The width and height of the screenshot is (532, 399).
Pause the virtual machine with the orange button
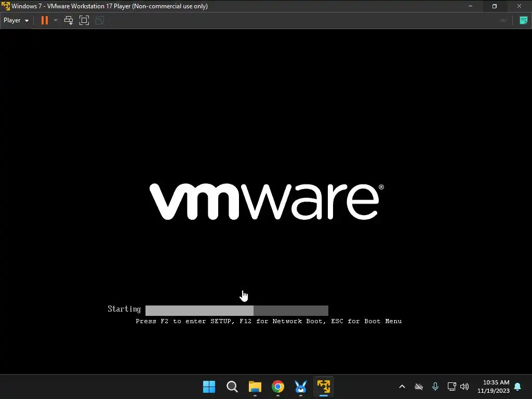45,20
